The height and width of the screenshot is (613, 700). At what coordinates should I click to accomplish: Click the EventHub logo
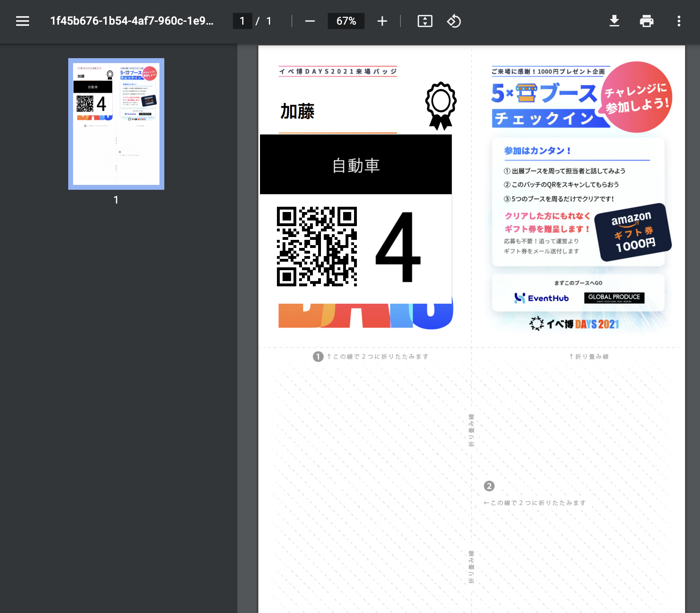pyautogui.click(x=541, y=298)
